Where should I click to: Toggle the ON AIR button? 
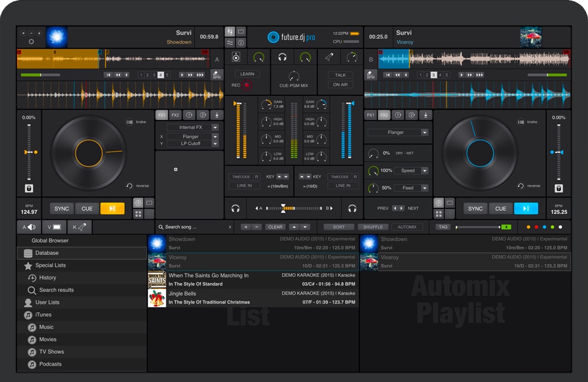pos(341,85)
